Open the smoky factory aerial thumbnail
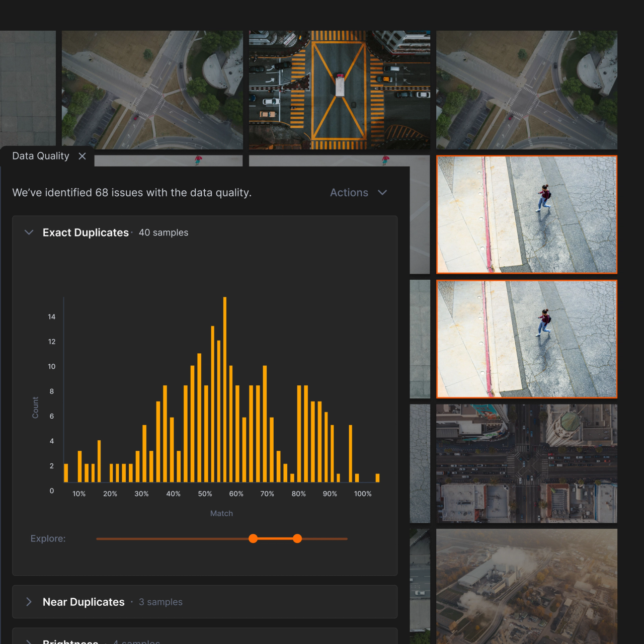 click(527, 586)
